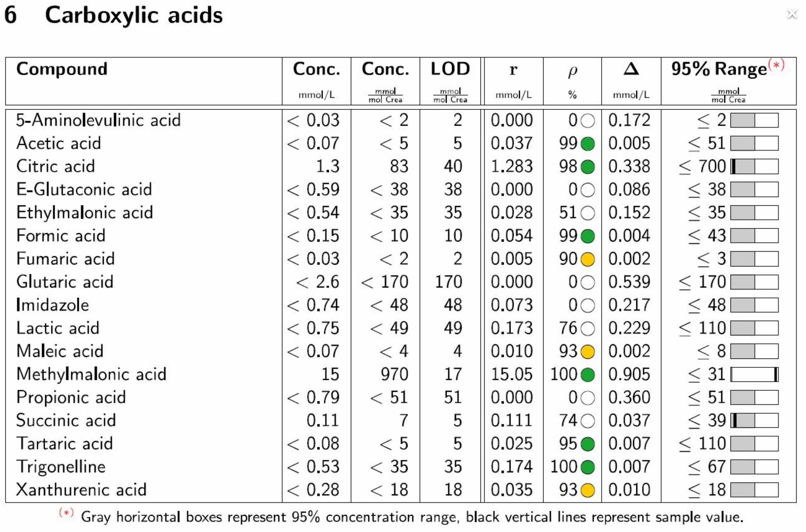Close the carboxylic acids table overlay
Viewport: 806px width, 532px height.
(x=792, y=14)
